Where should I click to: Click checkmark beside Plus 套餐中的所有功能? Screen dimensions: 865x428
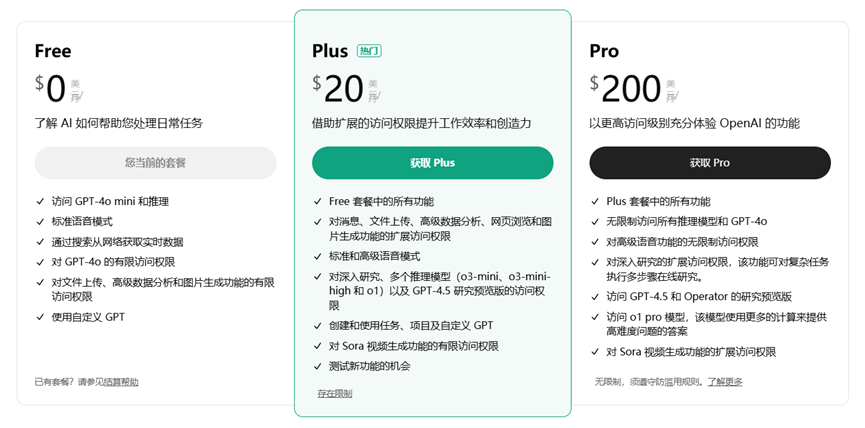[595, 202]
